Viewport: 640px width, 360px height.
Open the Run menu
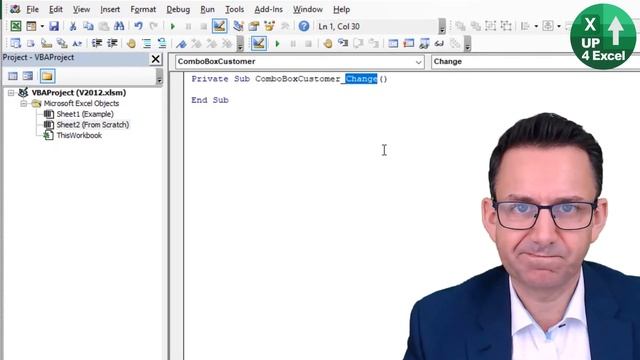207,9
